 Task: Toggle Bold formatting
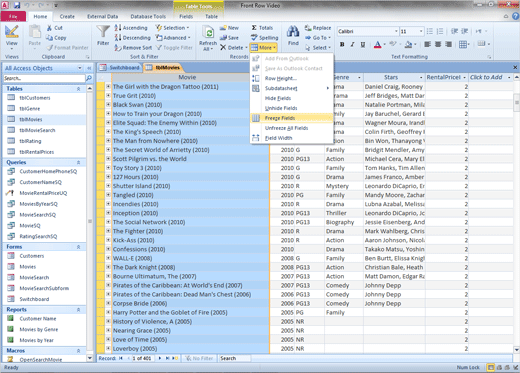pos(342,44)
